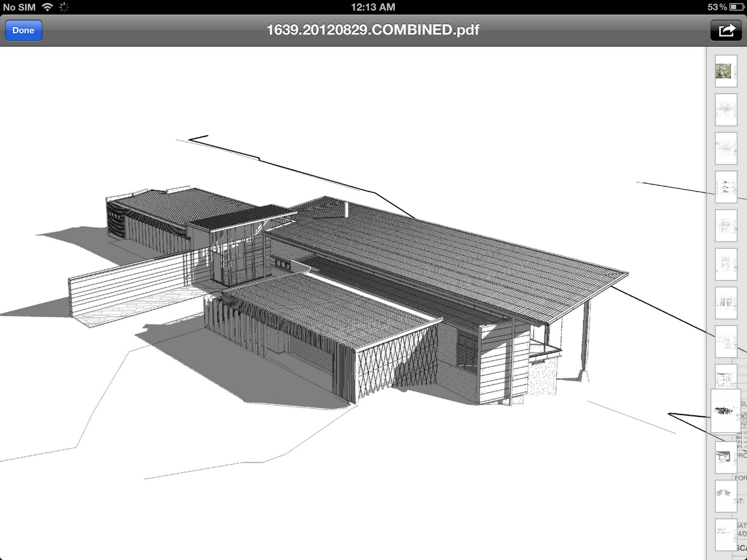Tap the 12:13 AM clock
This screenshot has width=747, height=560.
[x=373, y=7]
